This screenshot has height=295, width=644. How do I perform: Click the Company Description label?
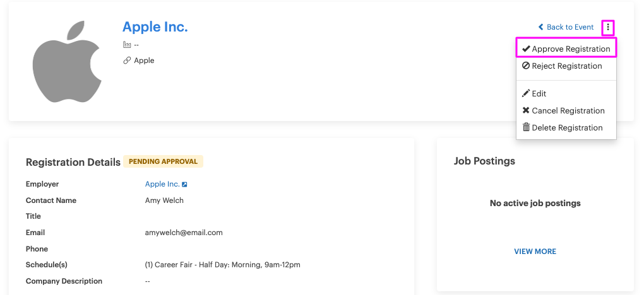click(x=64, y=281)
